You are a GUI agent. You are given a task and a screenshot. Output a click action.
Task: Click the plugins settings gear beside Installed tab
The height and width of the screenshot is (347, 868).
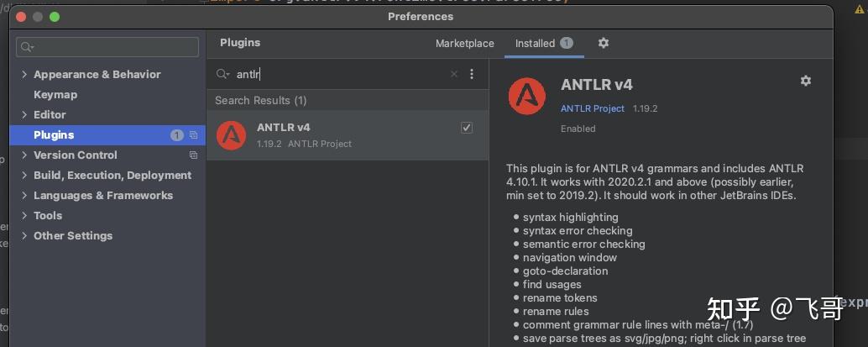(603, 43)
